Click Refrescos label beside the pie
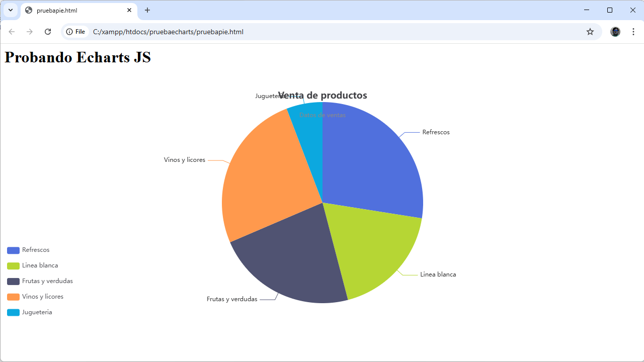This screenshot has width=644, height=362. [x=436, y=132]
